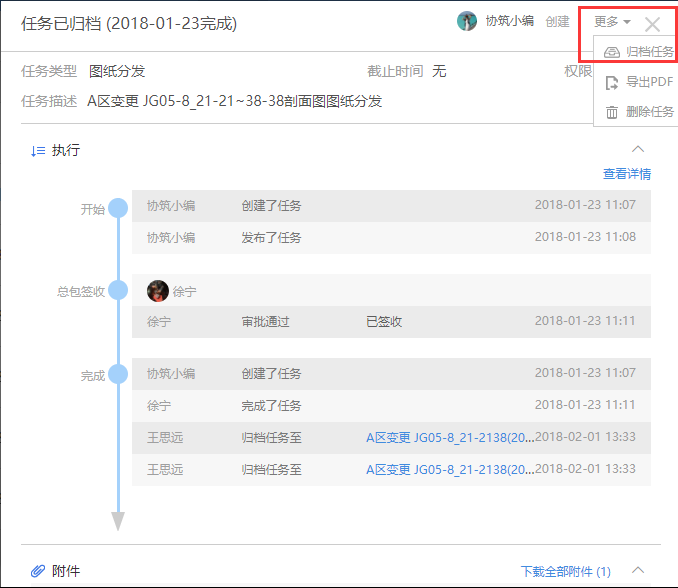The height and width of the screenshot is (588, 678).
Task: Close the task detail dialog
Action: 652,25
